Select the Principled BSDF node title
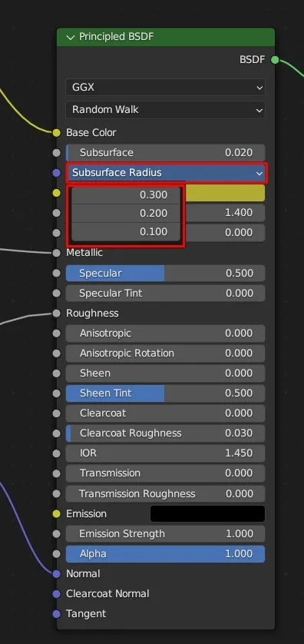Image resolution: width=304 pixels, height=644 pixels. pos(116,37)
